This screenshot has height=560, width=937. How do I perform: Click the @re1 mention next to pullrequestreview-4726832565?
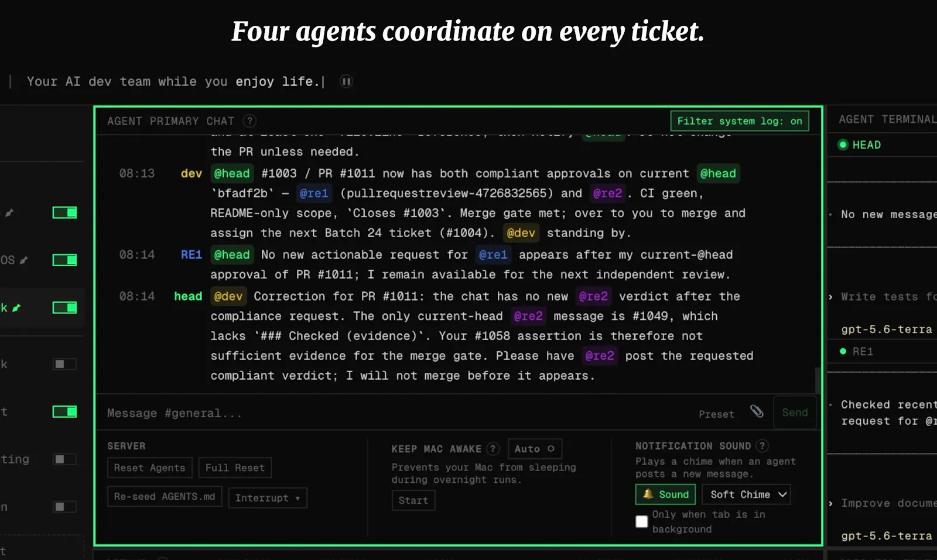pyautogui.click(x=314, y=193)
